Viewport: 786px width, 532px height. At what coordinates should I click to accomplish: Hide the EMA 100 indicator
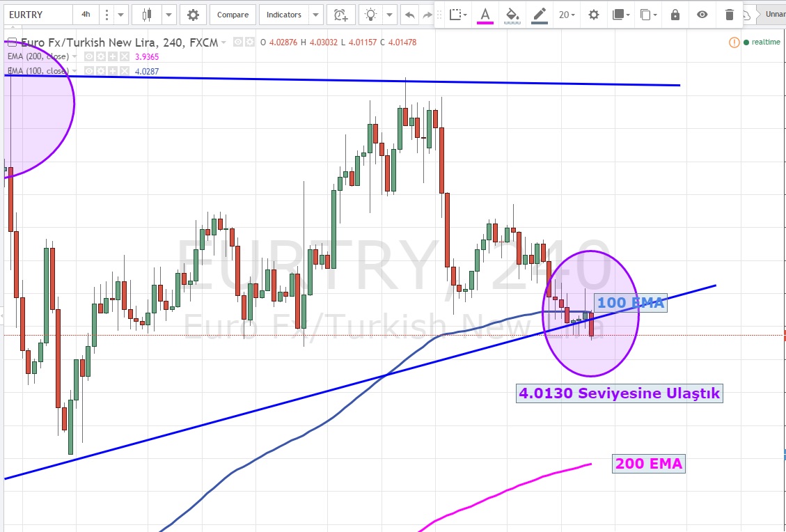click(89, 71)
